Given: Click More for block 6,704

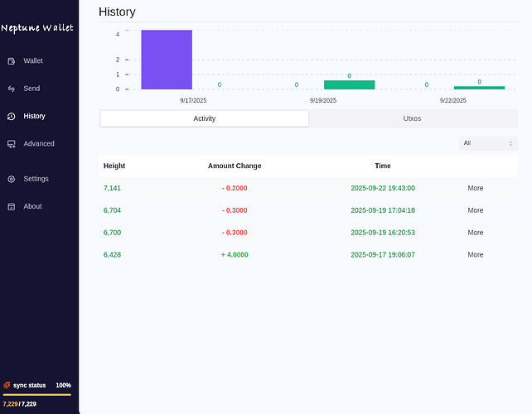Looking at the screenshot, I should point(475,210).
